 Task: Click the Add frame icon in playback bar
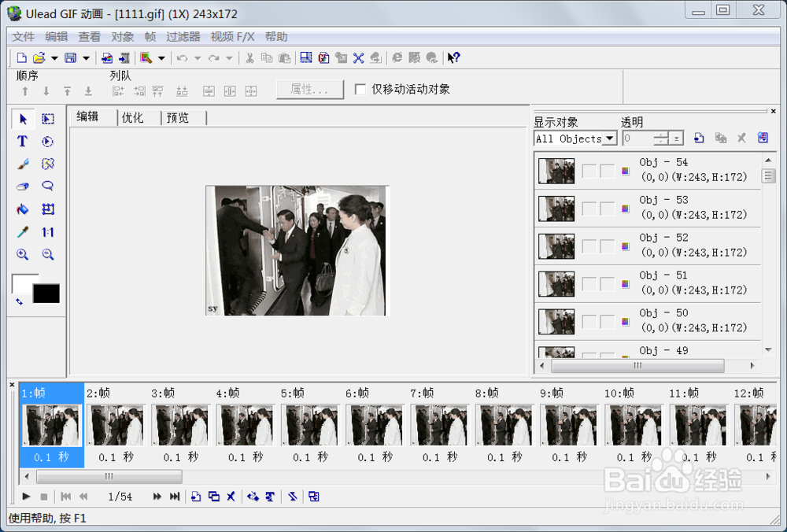[x=196, y=497]
